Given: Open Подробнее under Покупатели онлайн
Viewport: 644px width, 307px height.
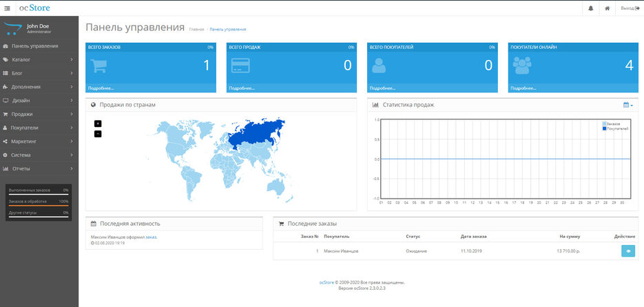Looking at the screenshot, I should [523, 88].
